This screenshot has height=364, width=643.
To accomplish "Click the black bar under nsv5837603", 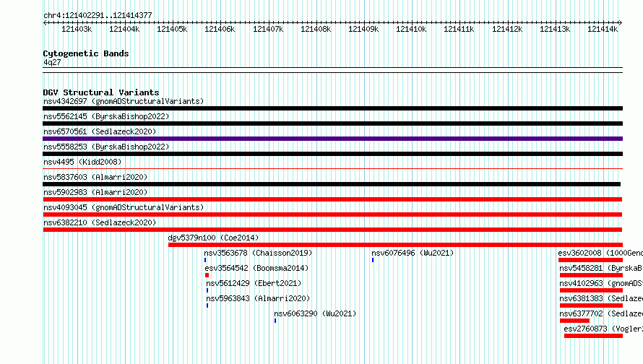I will coord(332,184).
